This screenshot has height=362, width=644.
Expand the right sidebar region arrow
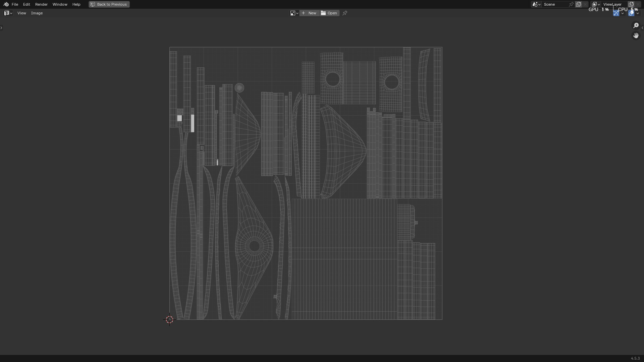(642, 28)
